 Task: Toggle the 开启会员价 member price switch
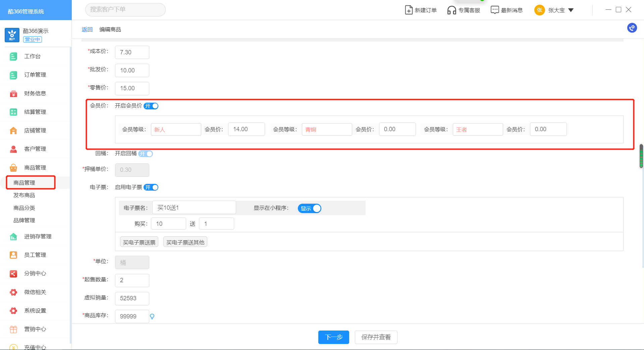[151, 106]
